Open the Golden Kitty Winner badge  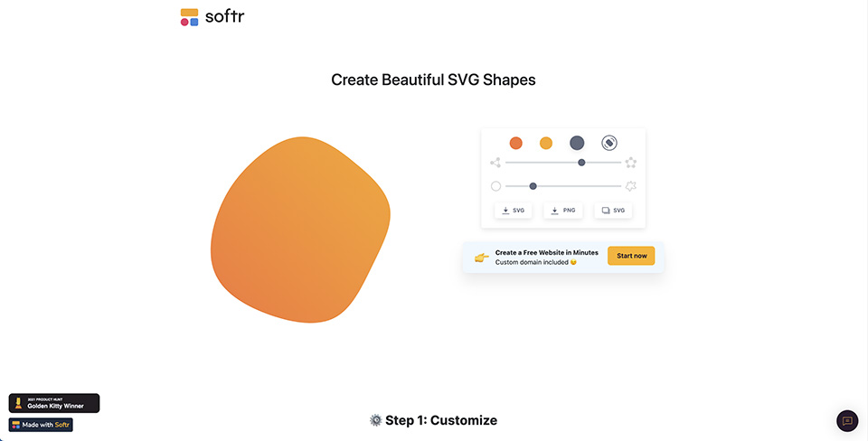click(54, 403)
